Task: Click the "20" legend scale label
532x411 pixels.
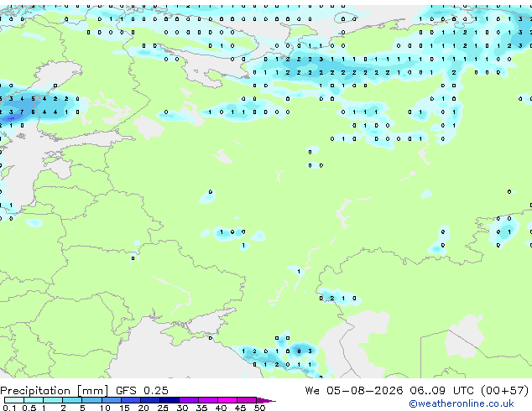Action: [x=143, y=408]
